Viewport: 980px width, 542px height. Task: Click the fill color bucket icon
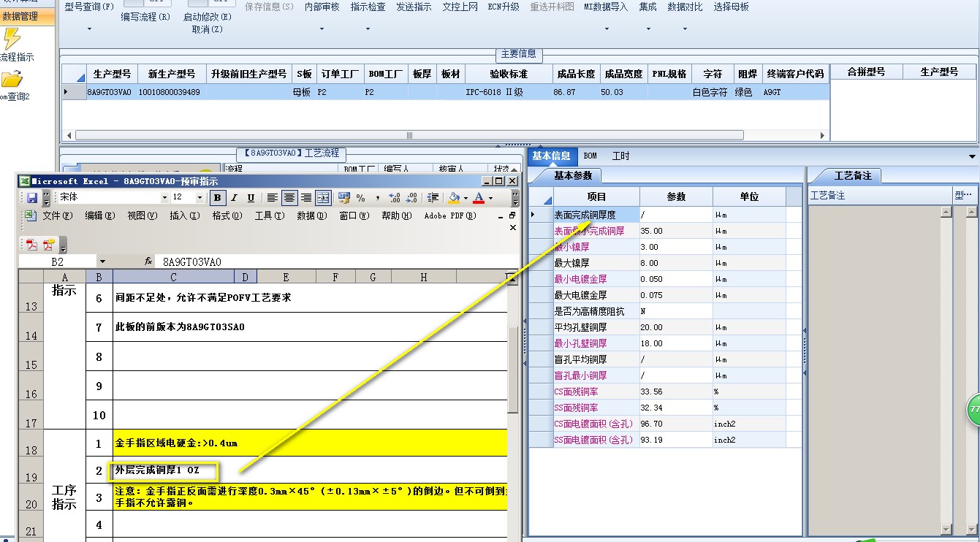coord(454,198)
